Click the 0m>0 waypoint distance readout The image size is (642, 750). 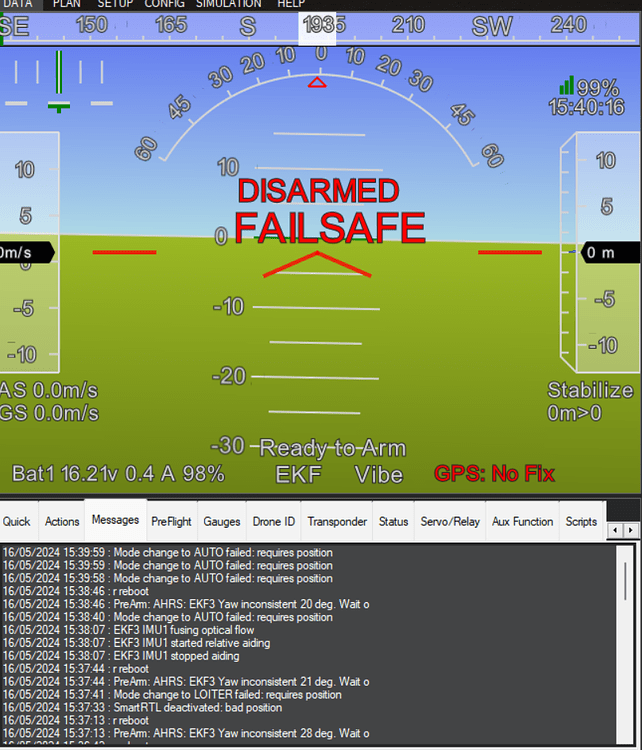point(574,413)
